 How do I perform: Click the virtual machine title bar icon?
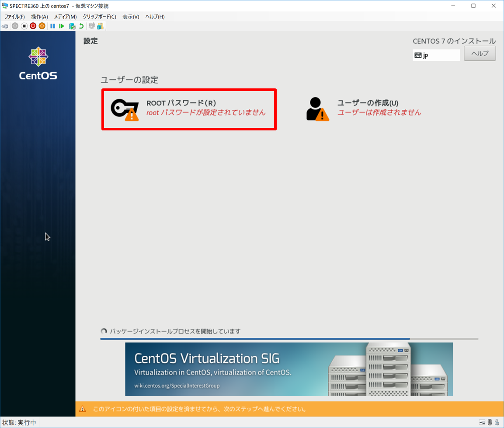(5, 6)
